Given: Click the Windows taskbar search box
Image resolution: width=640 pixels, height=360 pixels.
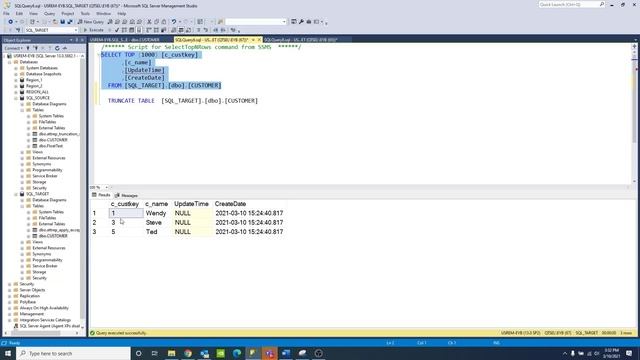Looking at the screenshot, I should click(73, 353).
